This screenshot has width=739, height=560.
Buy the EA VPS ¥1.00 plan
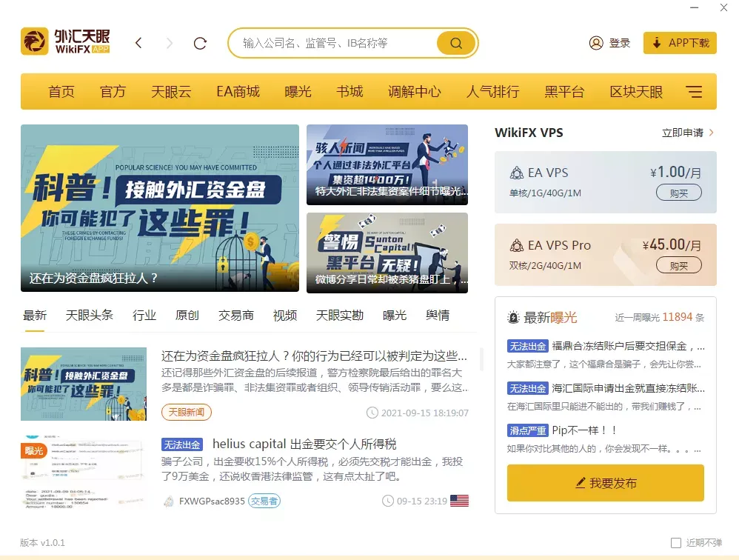coord(679,193)
